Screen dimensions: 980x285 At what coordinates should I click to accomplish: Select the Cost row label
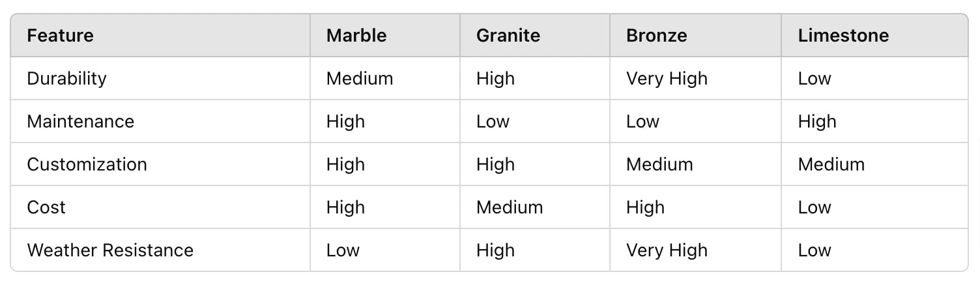click(x=46, y=208)
